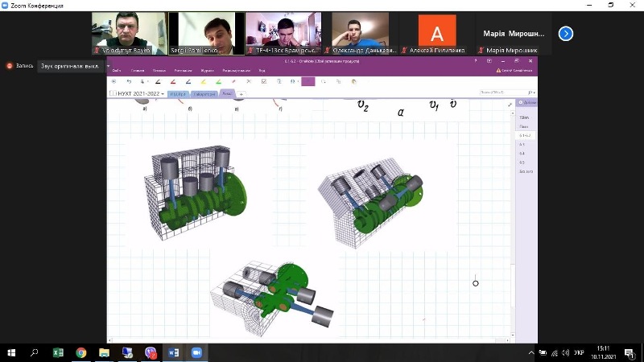Image resolution: width=644 pixels, height=362 pixels.
Task: Open Word from the taskbar
Action: coord(174,352)
